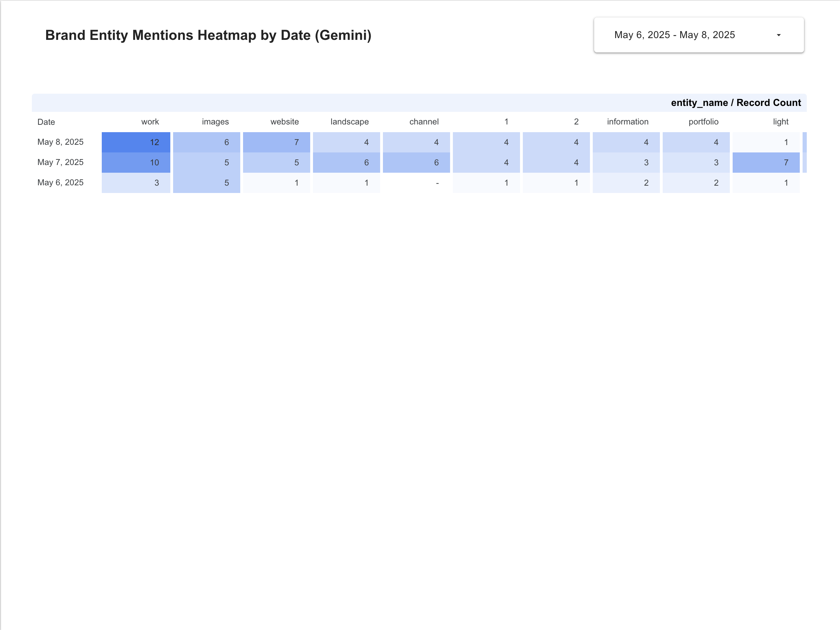Click the light column header
840x630 pixels.
point(781,122)
